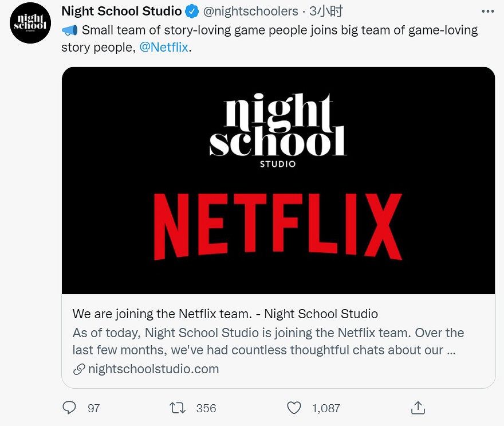This screenshot has width=504, height=426.
Task: Open the reply icon on the tweet
Action: pyautogui.click(x=69, y=408)
